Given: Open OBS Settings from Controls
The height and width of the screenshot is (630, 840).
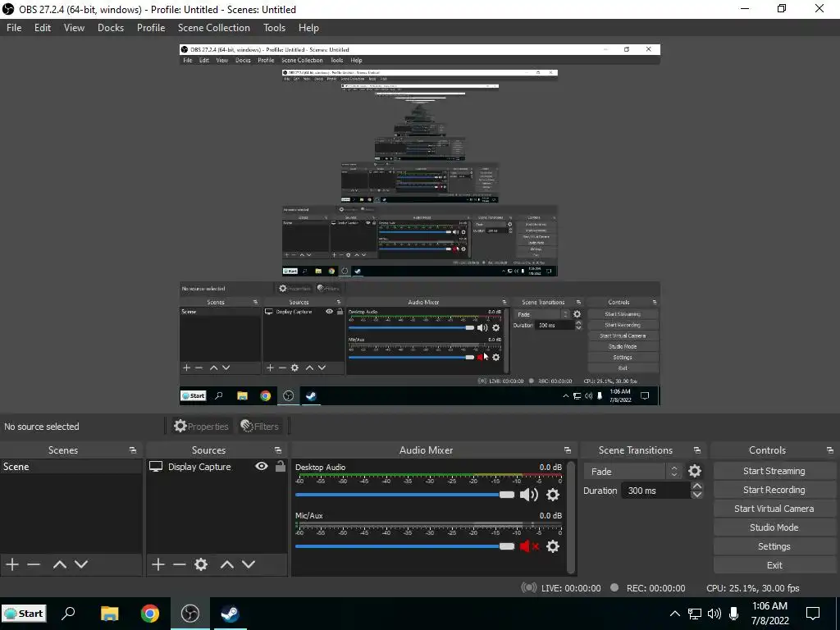Looking at the screenshot, I should tap(774, 546).
